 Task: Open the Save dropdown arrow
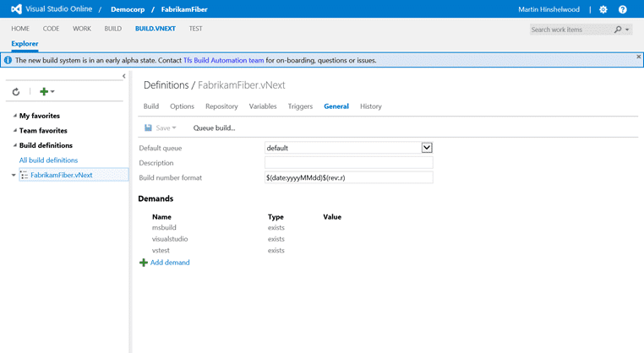pyautogui.click(x=174, y=128)
